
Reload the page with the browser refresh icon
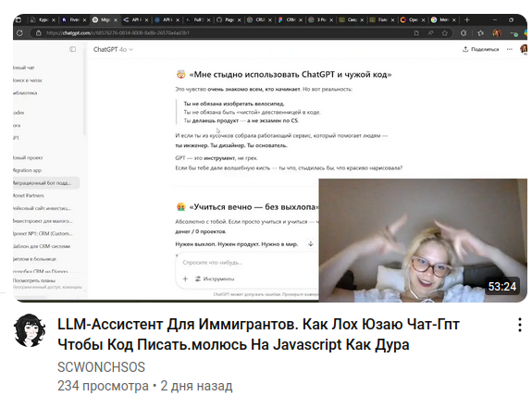[x=19, y=33]
